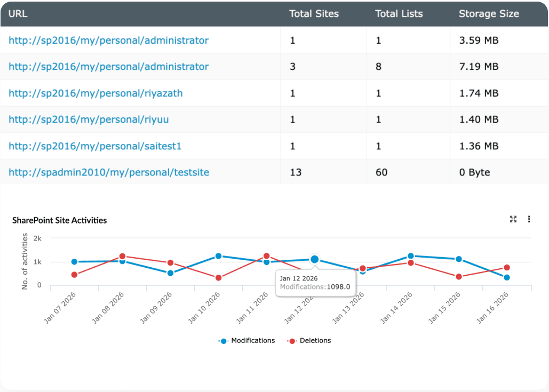Click the Storage Size column header
Image resolution: width=549 pixels, height=392 pixels.
click(489, 14)
